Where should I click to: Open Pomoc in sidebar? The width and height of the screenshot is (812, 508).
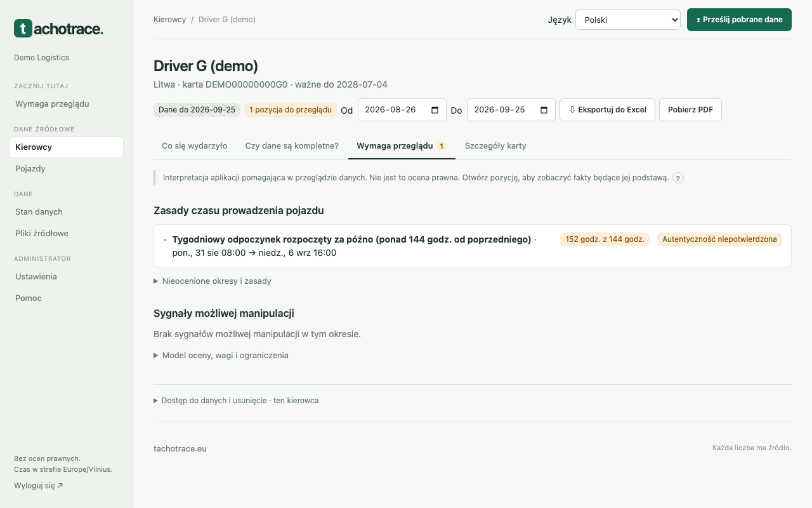tap(66, 298)
